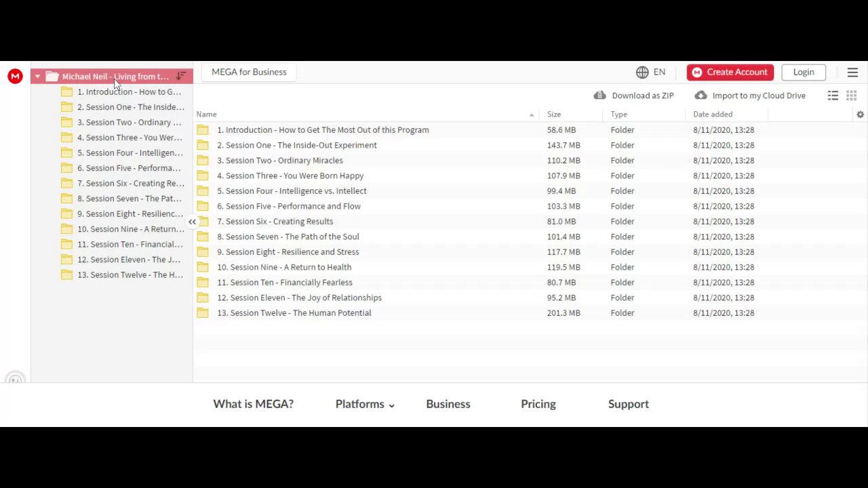
Task: Open MEGA for Business tab
Action: click(x=249, y=72)
